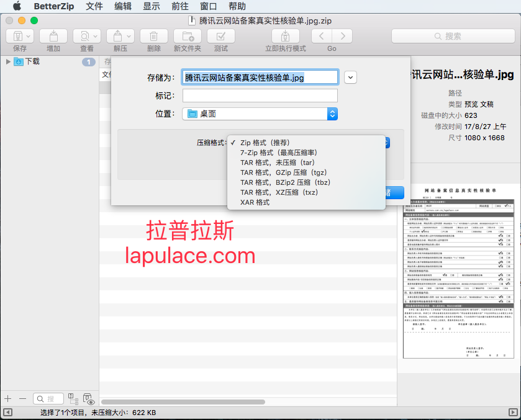Click the 标记 tags input field
This screenshot has width=521, height=420.
pos(260,96)
